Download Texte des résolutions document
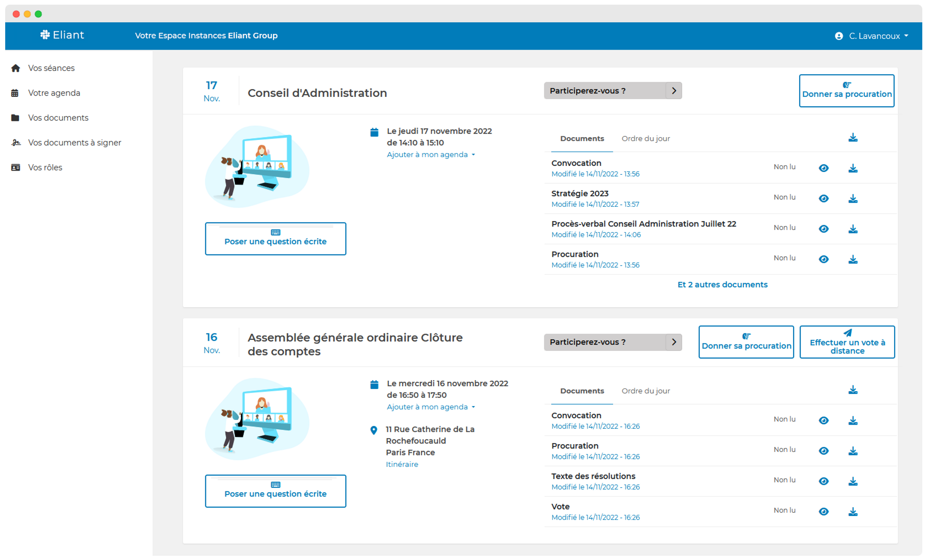 852,481
